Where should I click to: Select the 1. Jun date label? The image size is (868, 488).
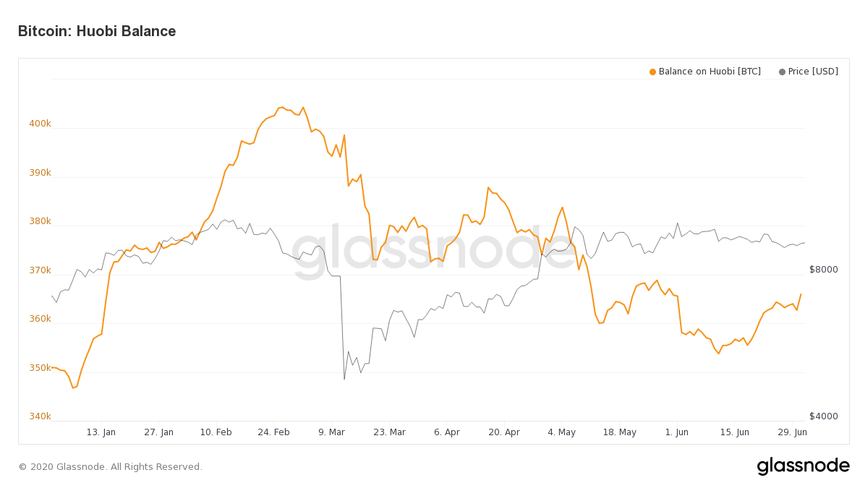(677, 432)
